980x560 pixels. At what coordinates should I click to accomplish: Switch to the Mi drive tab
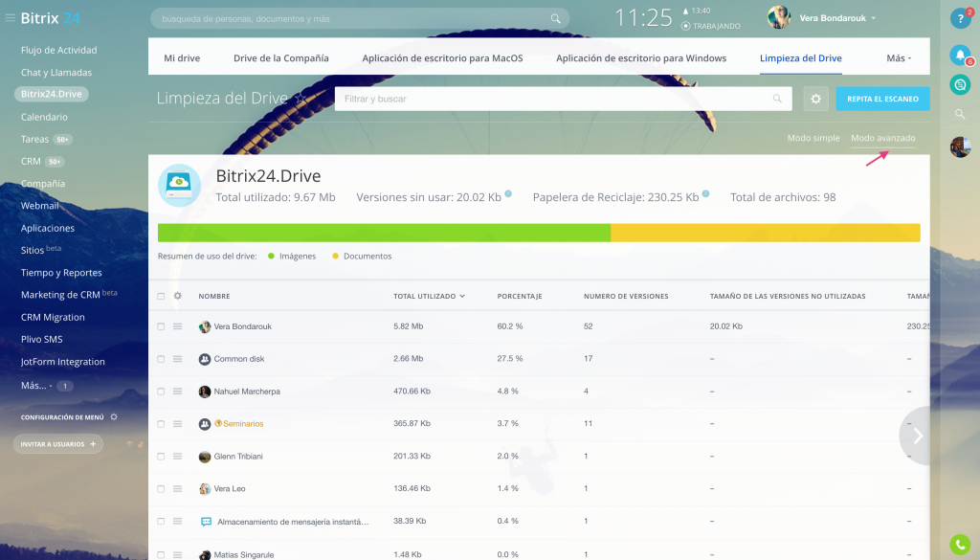coord(182,58)
